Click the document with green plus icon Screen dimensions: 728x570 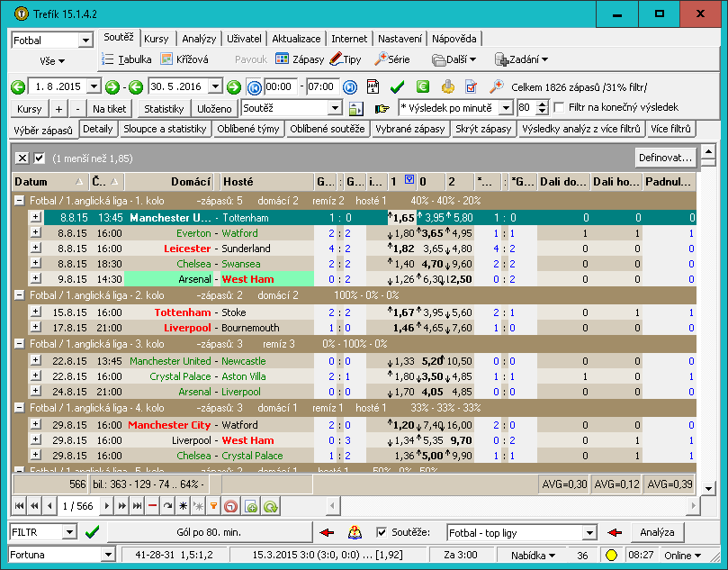pyautogui.click(x=251, y=506)
